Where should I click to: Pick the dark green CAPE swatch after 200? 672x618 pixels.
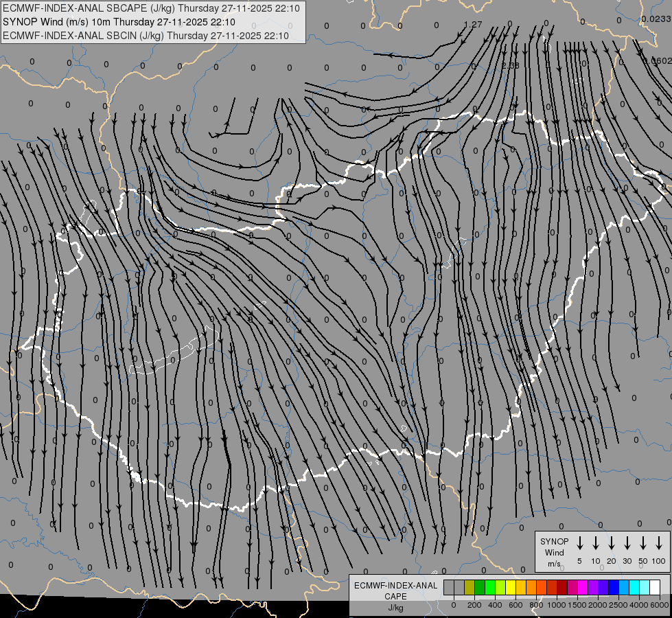click(480, 588)
